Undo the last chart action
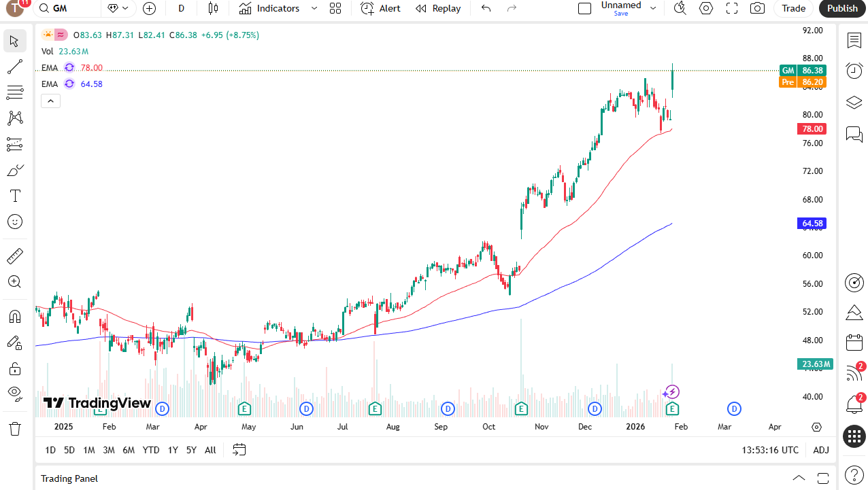868x490 pixels. 486,8
